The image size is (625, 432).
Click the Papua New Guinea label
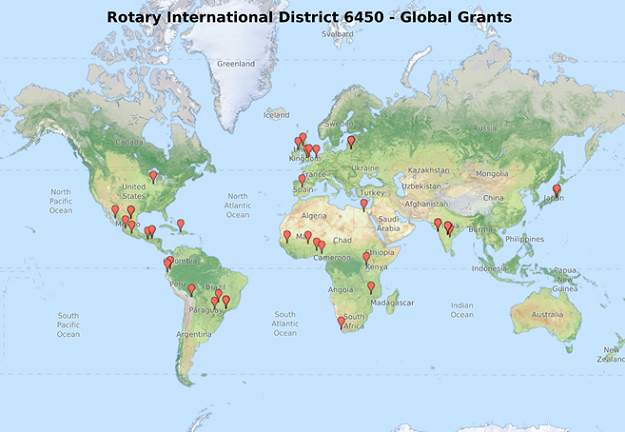pos(565,279)
